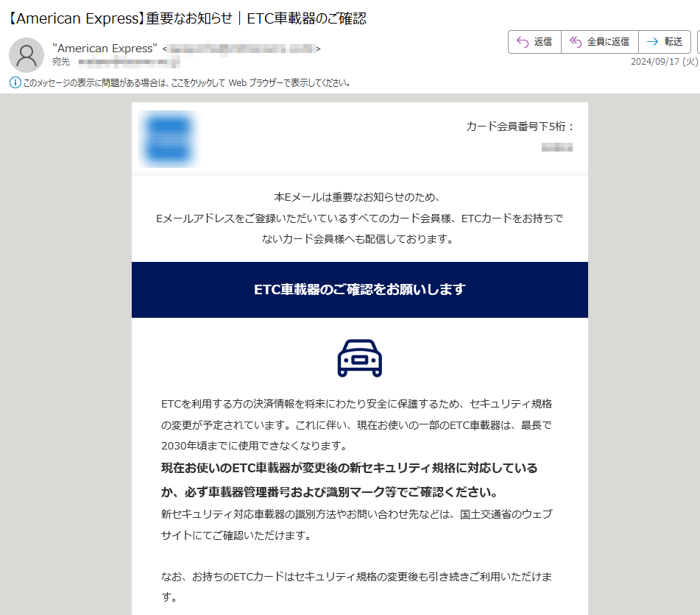Click the 宛先 recipient label
This screenshot has width=700, height=615.
click(x=60, y=62)
